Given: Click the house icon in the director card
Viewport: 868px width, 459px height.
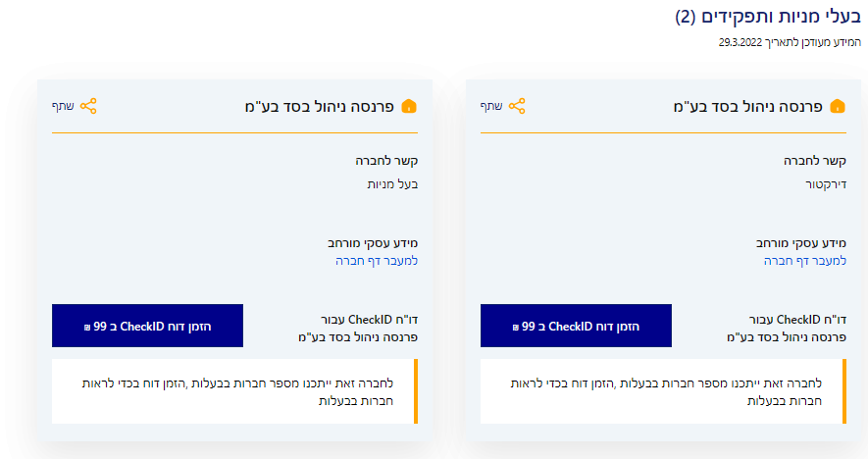Looking at the screenshot, I should tap(837, 106).
